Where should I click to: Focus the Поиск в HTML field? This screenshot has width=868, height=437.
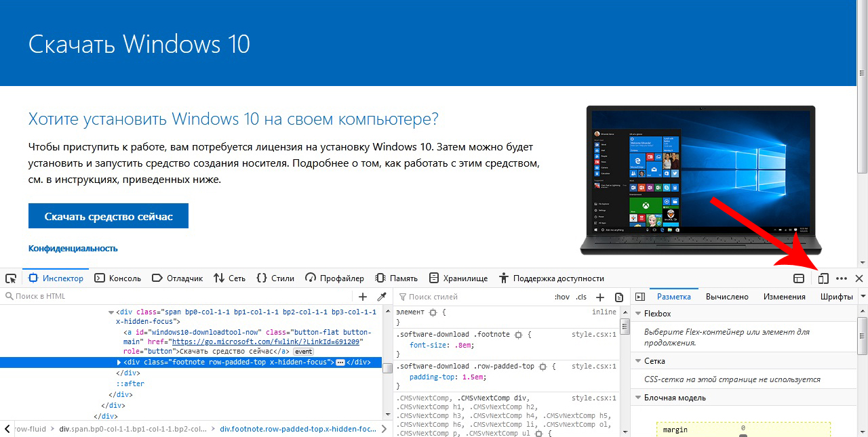[176, 297]
